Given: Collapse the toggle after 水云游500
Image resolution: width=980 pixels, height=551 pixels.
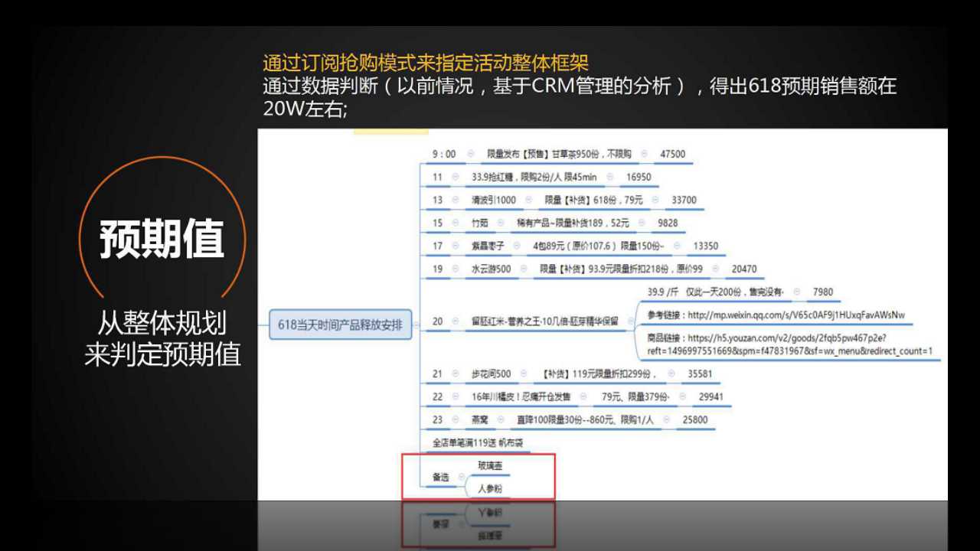Looking at the screenshot, I should pyautogui.click(x=524, y=269).
